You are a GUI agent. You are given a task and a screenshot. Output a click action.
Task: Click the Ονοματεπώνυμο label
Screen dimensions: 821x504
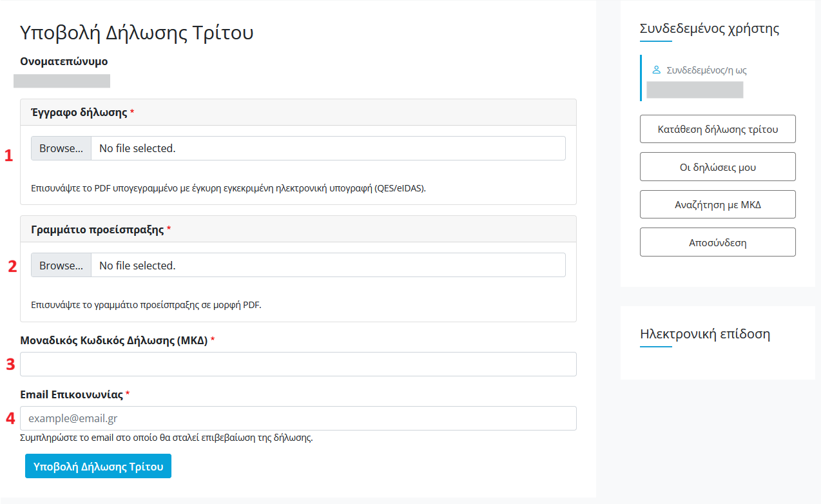coord(64,62)
